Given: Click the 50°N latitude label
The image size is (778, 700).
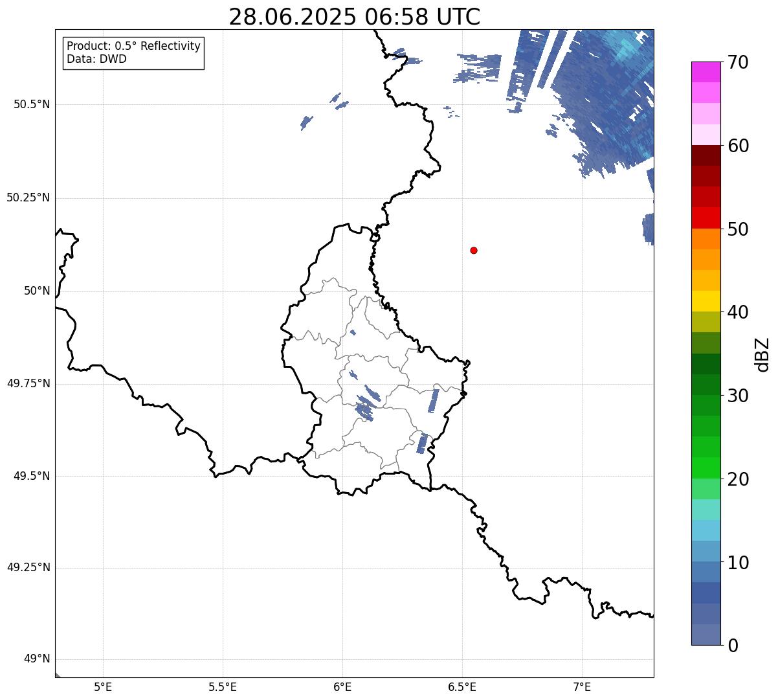Looking at the screenshot, I should tap(37, 291).
